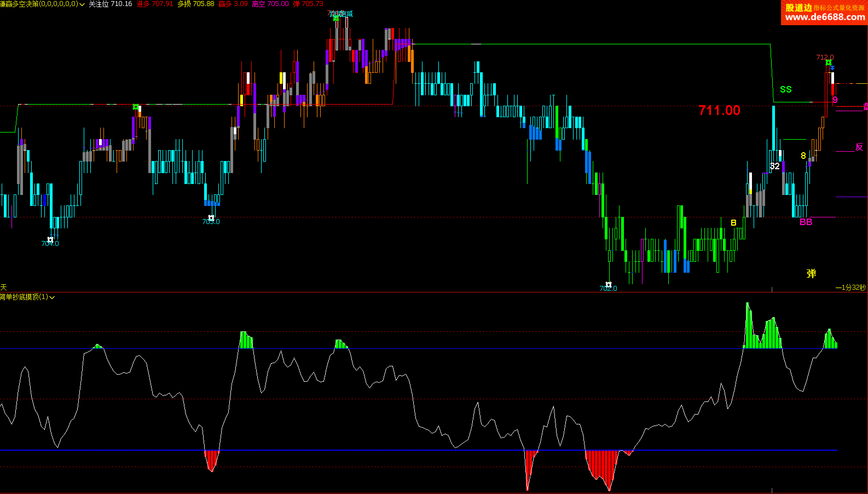The width and height of the screenshot is (868, 494).
Task: Open the 股道边 www.de6688.com watermark link
Action: click(x=824, y=13)
